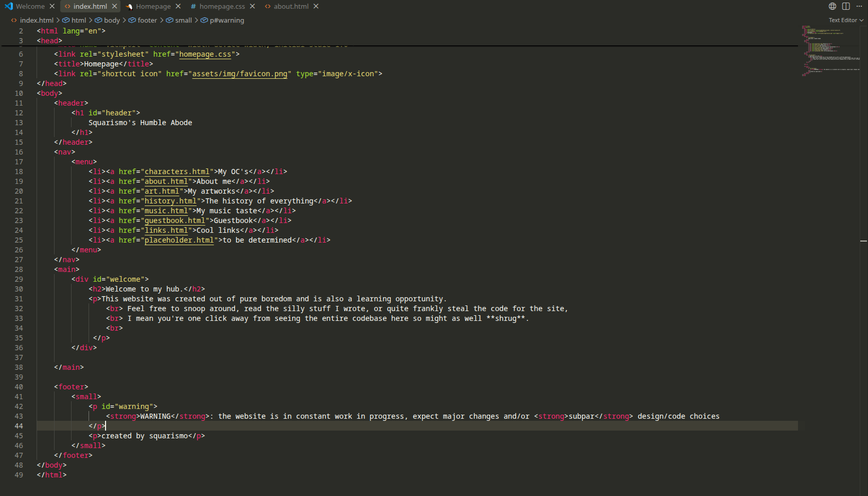Close the about.html tab
Screen dimensions: 868x496
click(316, 6)
